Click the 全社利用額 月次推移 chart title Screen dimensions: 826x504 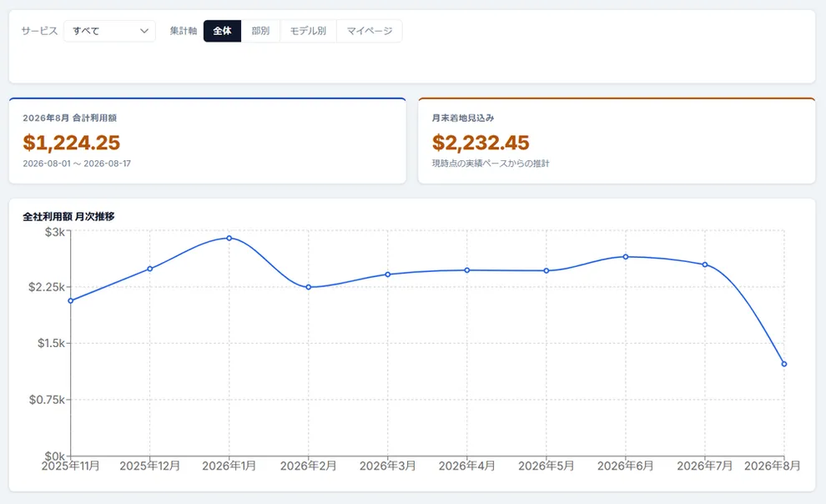point(68,216)
